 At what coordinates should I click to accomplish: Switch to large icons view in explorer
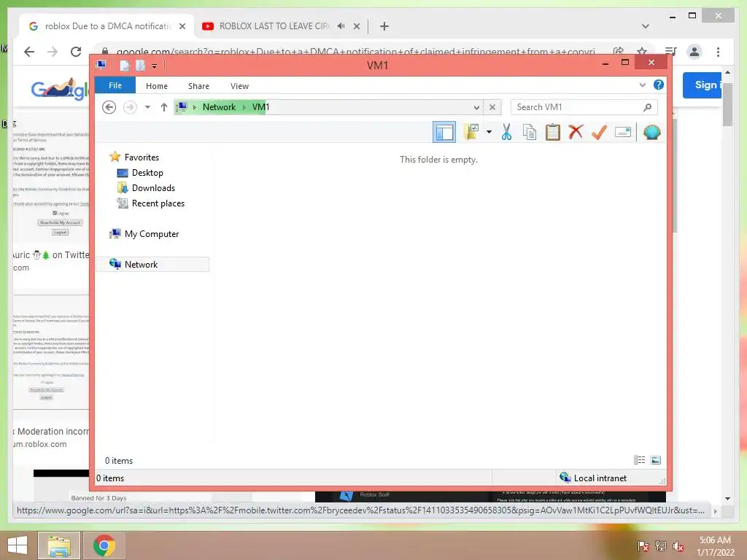[656, 460]
